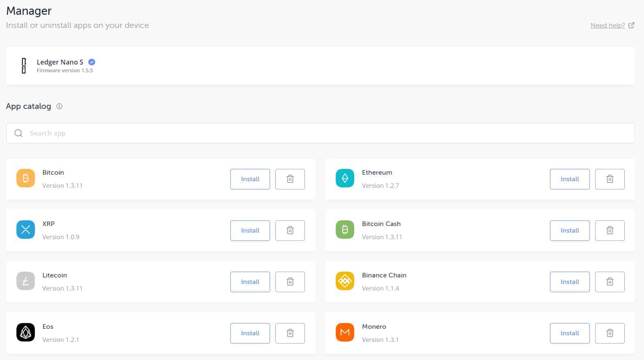Viewport: 644px width, 360px height.
Task: Click Bitcoin's Version 1.3.11 text
Action: [x=62, y=186]
